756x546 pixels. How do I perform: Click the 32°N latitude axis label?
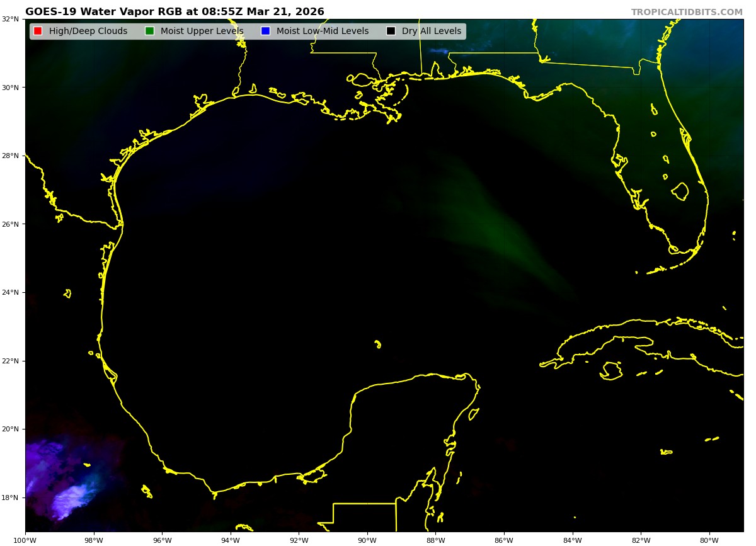tap(10, 19)
